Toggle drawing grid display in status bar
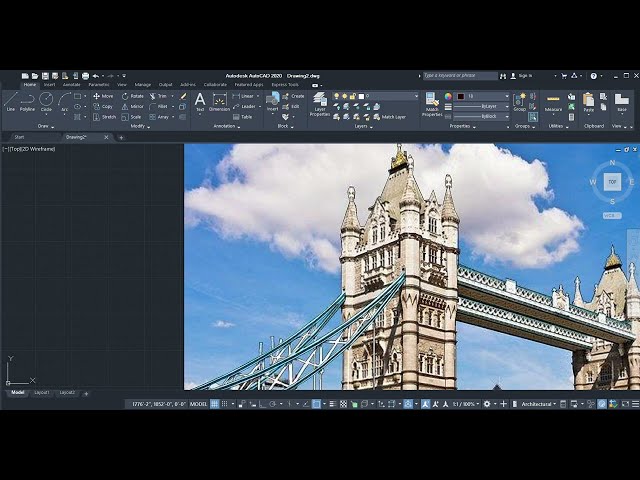 (214, 404)
